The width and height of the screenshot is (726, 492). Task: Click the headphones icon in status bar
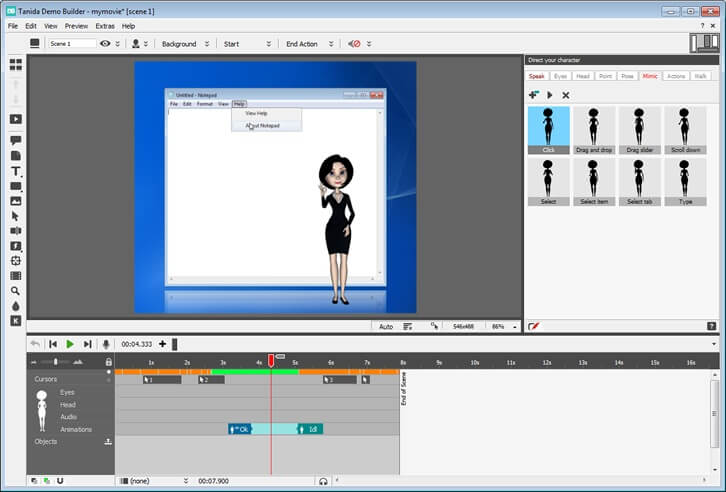pos(323,481)
